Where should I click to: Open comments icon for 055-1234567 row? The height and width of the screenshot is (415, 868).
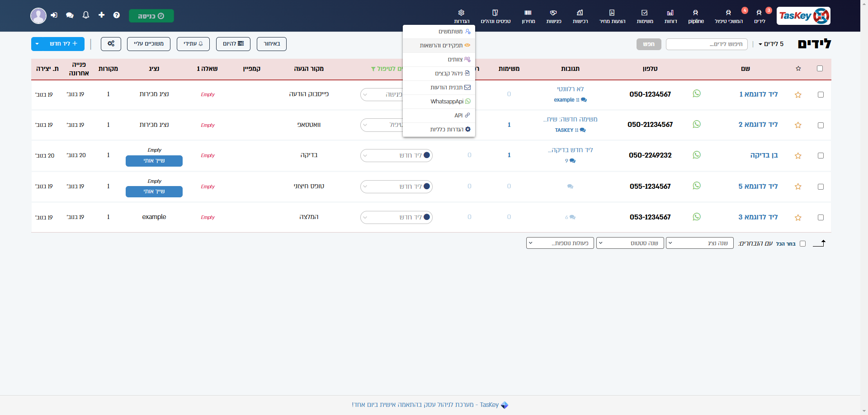(x=570, y=187)
